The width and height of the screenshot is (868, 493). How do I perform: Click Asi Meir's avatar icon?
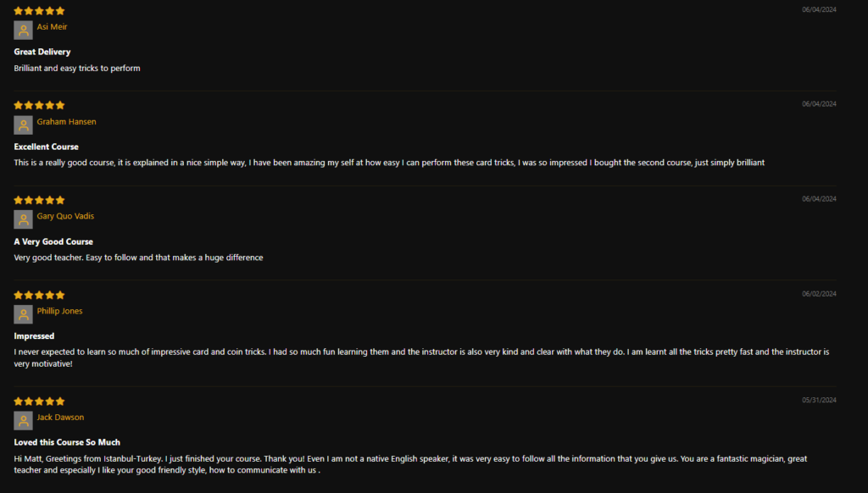(23, 30)
